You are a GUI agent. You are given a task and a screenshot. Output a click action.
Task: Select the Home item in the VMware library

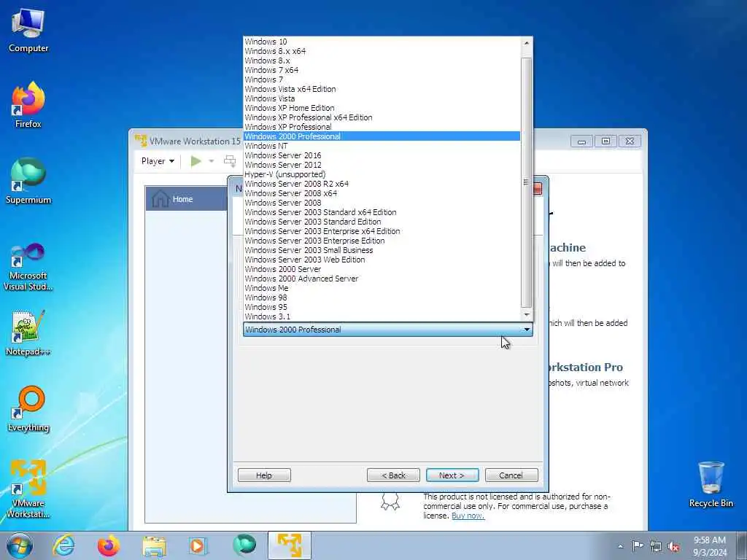[x=186, y=198]
